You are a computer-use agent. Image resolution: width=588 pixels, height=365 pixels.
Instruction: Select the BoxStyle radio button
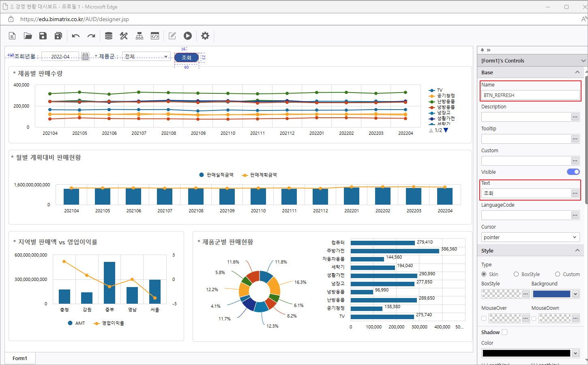click(x=516, y=274)
